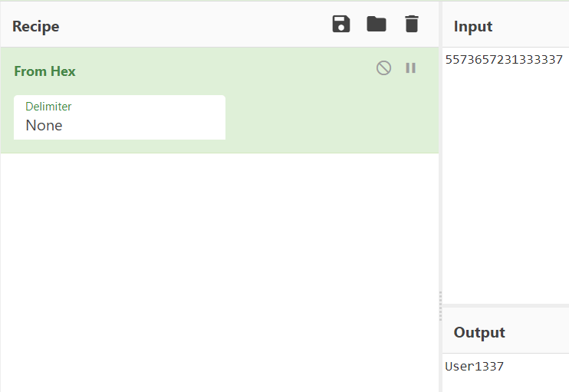The height and width of the screenshot is (392, 569).
Task: Click the Output panel heading
Action: [479, 332]
